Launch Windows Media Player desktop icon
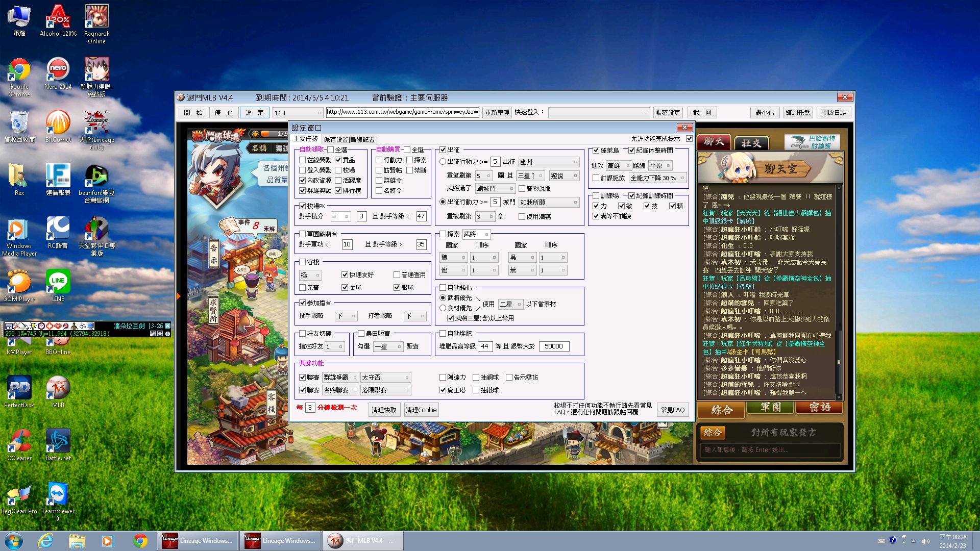Viewport: 980px width, 551px height. coord(19,236)
